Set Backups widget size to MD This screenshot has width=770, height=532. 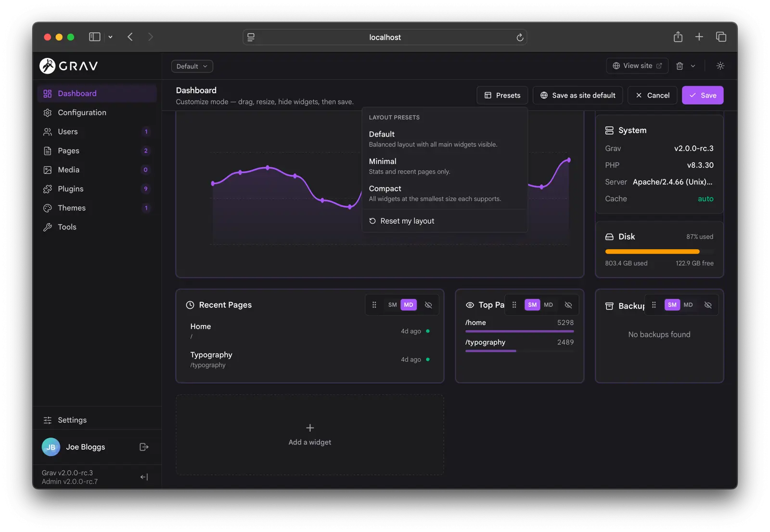(688, 305)
